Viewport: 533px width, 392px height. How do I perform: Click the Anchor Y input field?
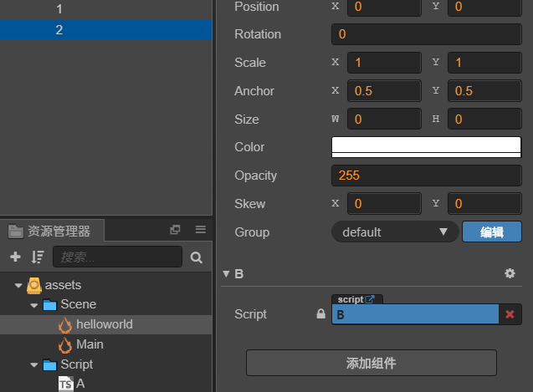pyautogui.click(x=484, y=91)
